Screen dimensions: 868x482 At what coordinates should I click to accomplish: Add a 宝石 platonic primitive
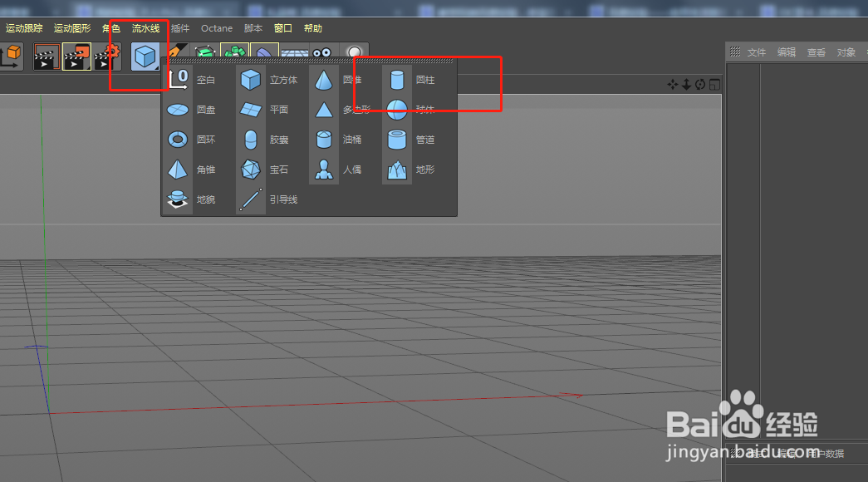click(265, 170)
